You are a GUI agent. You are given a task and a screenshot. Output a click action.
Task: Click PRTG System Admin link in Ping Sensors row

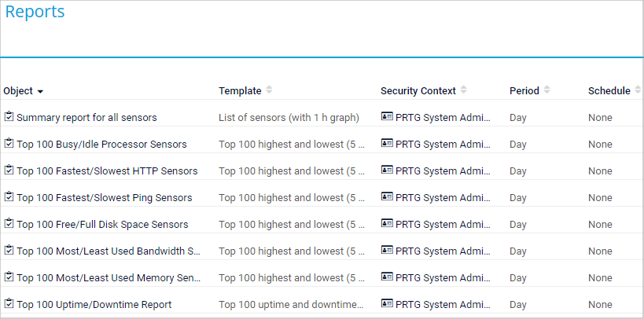click(443, 198)
